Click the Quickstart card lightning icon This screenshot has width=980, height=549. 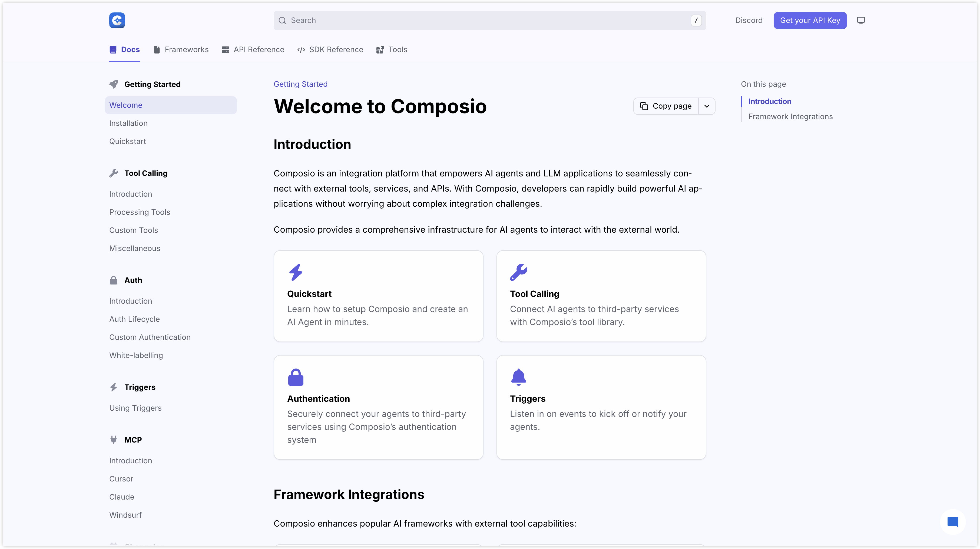[x=296, y=272]
